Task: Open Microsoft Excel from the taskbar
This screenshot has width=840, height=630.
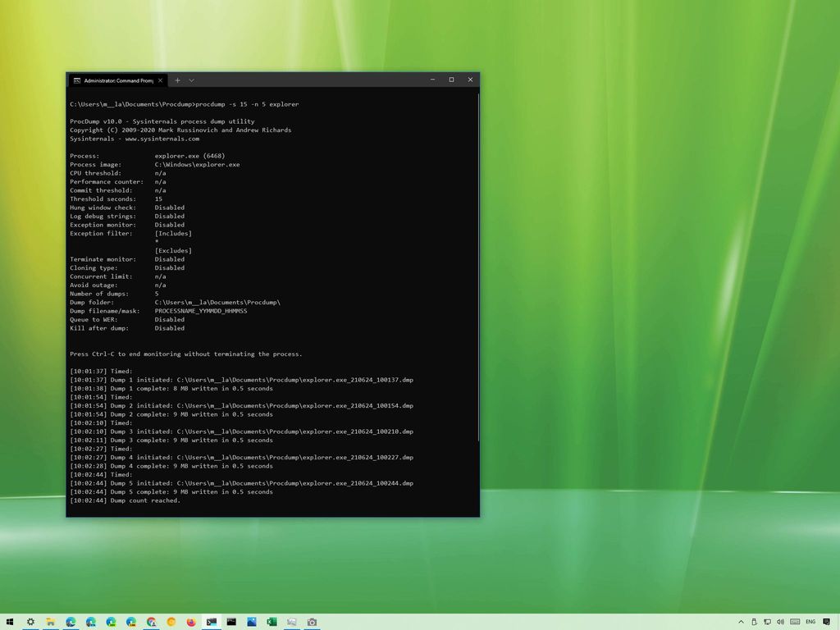Action: click(272, 622)
